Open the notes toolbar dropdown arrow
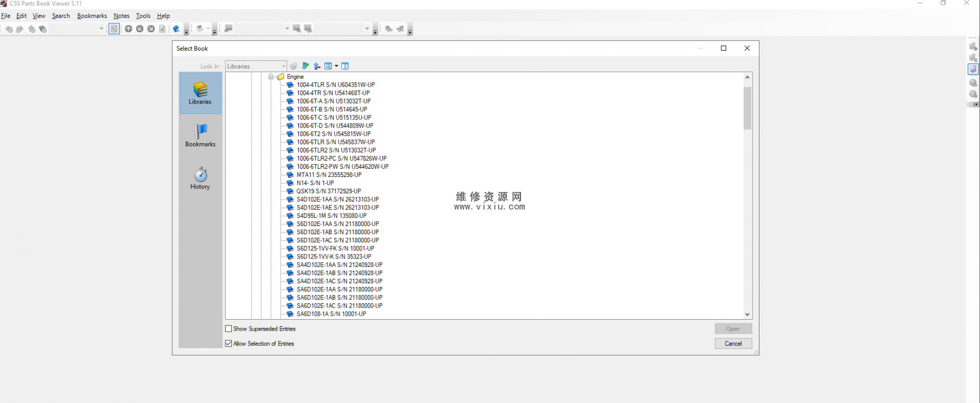 coord(207,28)
